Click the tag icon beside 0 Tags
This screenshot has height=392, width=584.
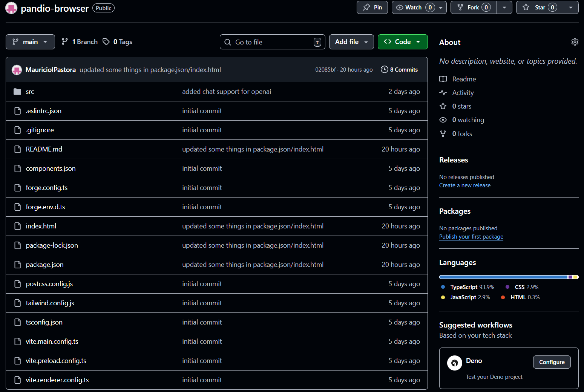pyautogui.click(x=106, y=41)
